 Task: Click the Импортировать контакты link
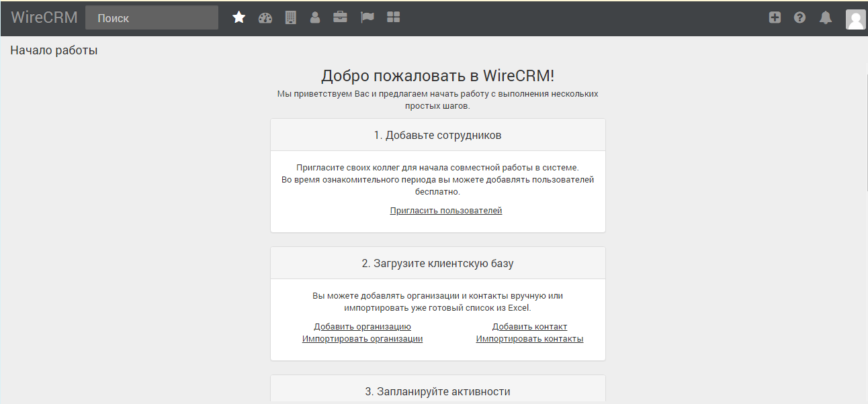pos(529,339)
